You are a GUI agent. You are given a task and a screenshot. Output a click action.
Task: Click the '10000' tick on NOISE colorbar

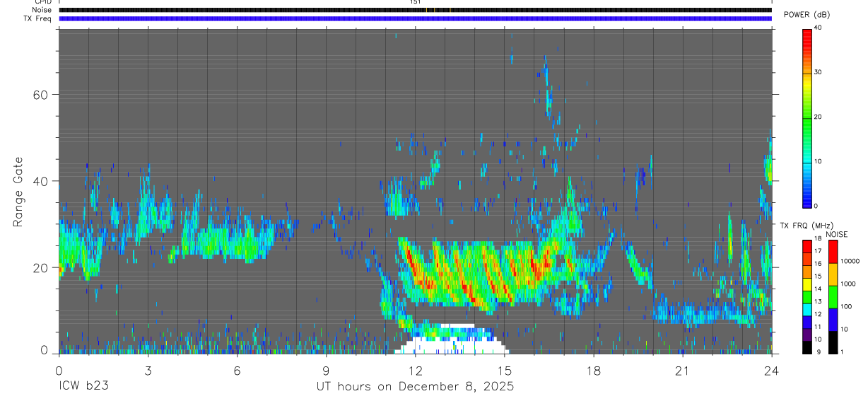point(849,261)
